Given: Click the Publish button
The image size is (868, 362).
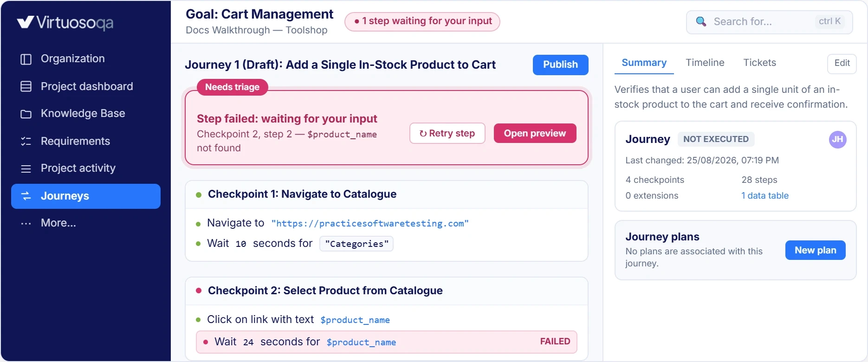Looking at the screenshot, I should click(x=560, y=65).
